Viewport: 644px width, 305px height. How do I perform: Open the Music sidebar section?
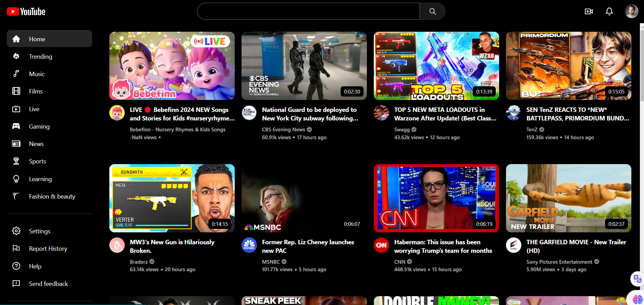[37, 74]
